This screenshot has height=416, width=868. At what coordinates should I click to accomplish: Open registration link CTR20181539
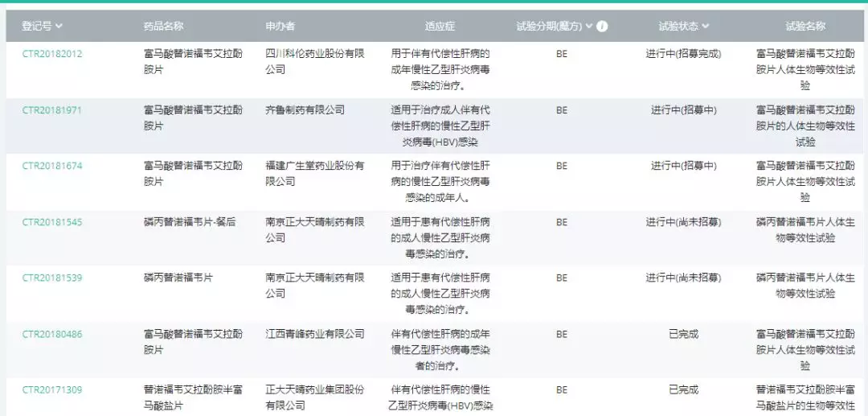(x=52, y=278)
